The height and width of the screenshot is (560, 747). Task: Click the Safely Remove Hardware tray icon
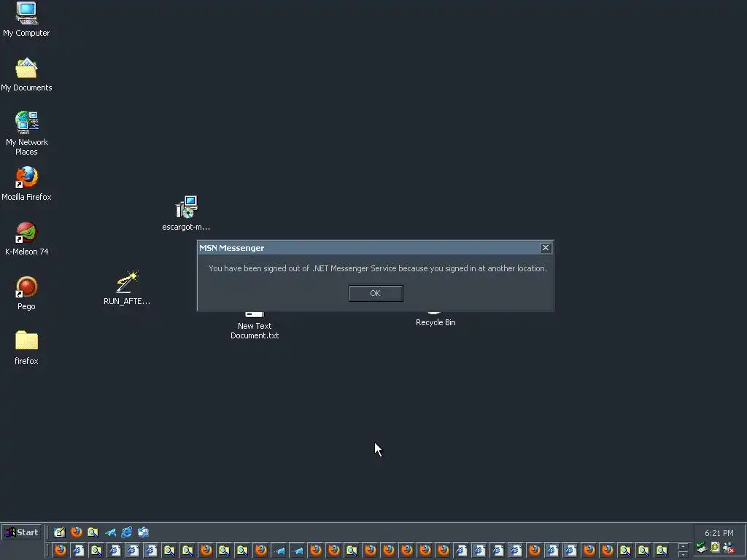click(701, 548)
